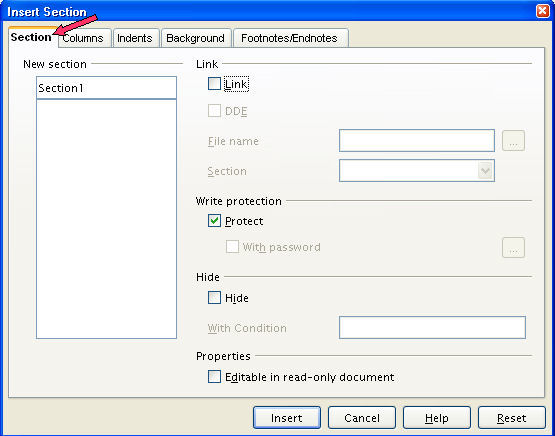Viewport: 555px width, 436px height.
Task: Check Editable in read-only document
Action: click(x=214, y=377)
